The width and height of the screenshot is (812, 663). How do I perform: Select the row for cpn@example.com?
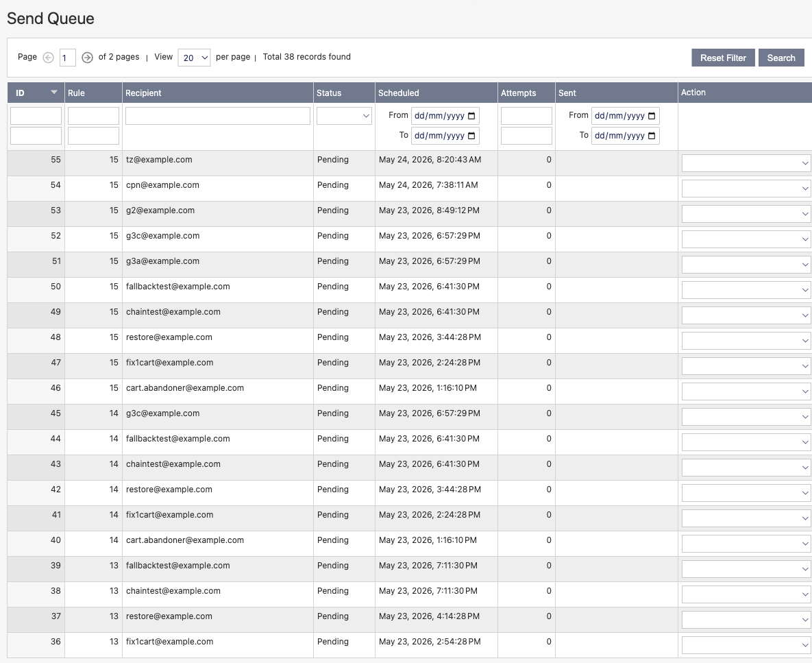(409, 189)
